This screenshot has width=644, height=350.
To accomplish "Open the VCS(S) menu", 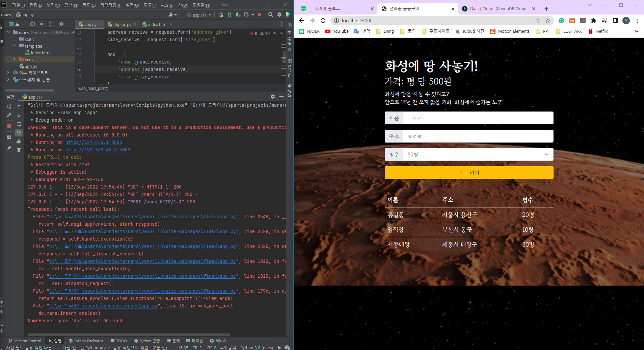I will coord(167,5).
